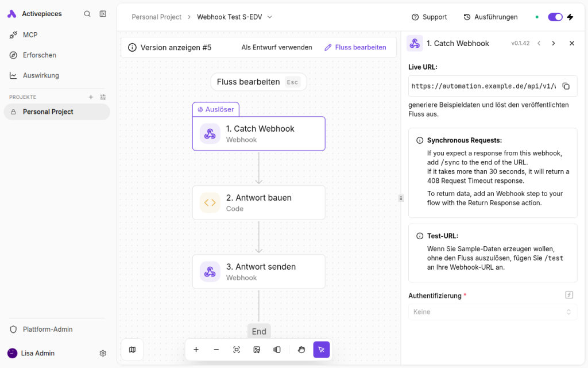Select the 2. Antwort bauen code step
The height and width of the screenshot is (368, 588).
click(x=259, y=203)
